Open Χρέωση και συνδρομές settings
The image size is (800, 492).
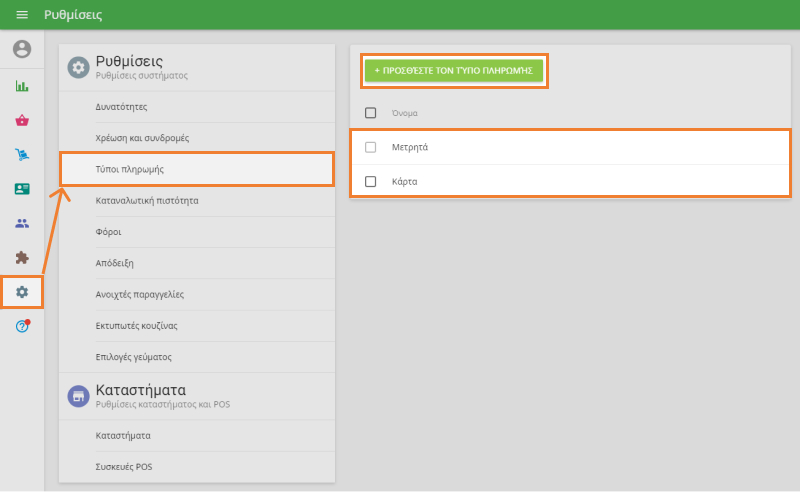point(142,138)
